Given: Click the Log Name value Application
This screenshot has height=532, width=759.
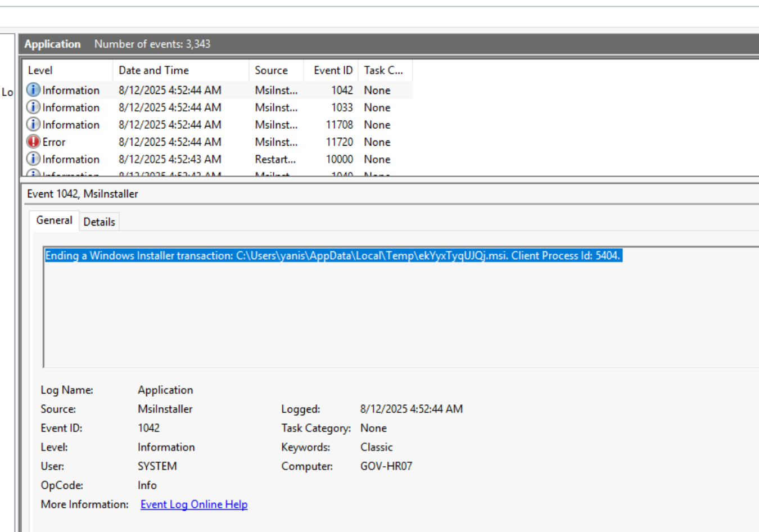Looking at the screenshot, I should coord(165,390).
